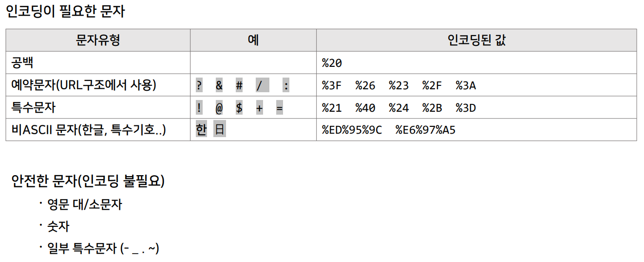Click the '예' column header
Image resolution: width=644 pixels, height=262 pixels.
253,40
